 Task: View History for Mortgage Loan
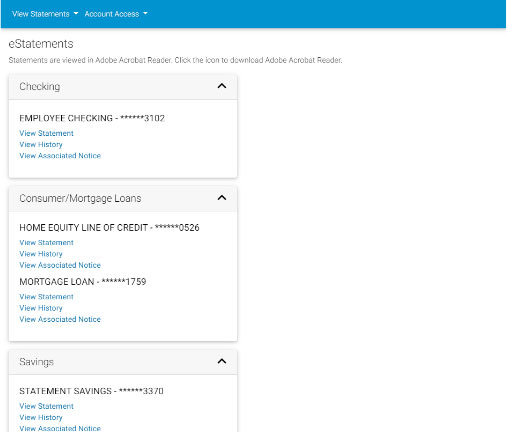coord(41,308)
